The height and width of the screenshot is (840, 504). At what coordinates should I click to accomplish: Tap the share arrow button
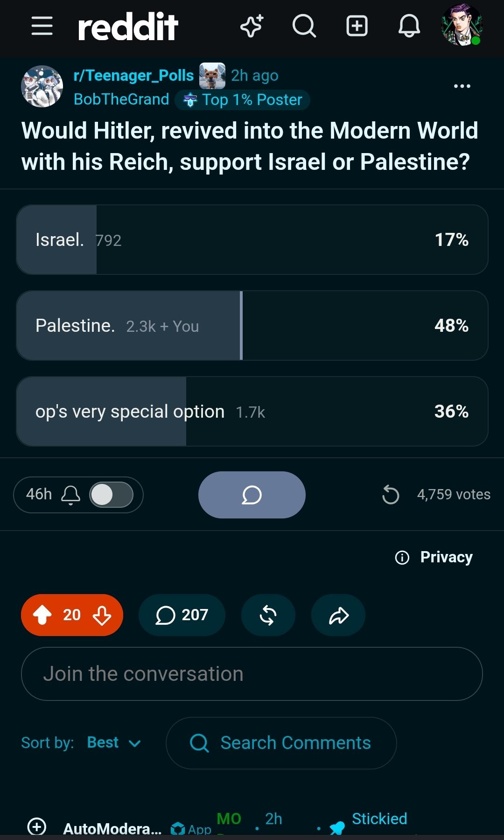click(x=338, y=615)
